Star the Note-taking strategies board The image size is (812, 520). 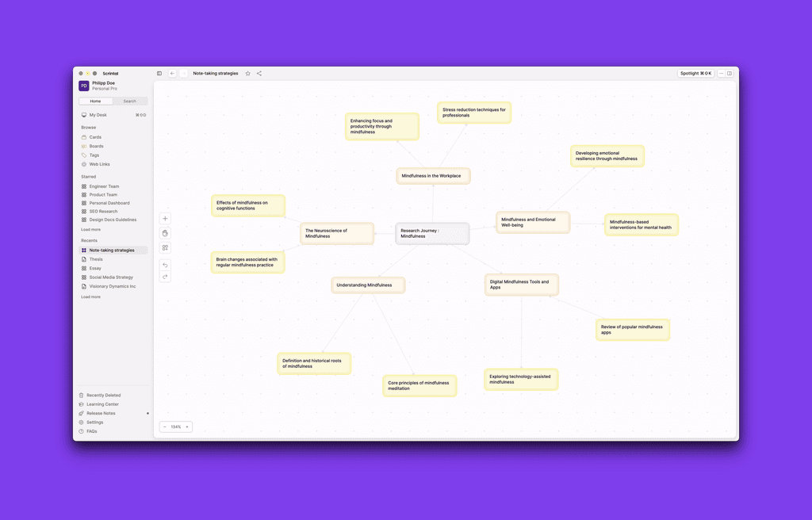tap(247, 72)
